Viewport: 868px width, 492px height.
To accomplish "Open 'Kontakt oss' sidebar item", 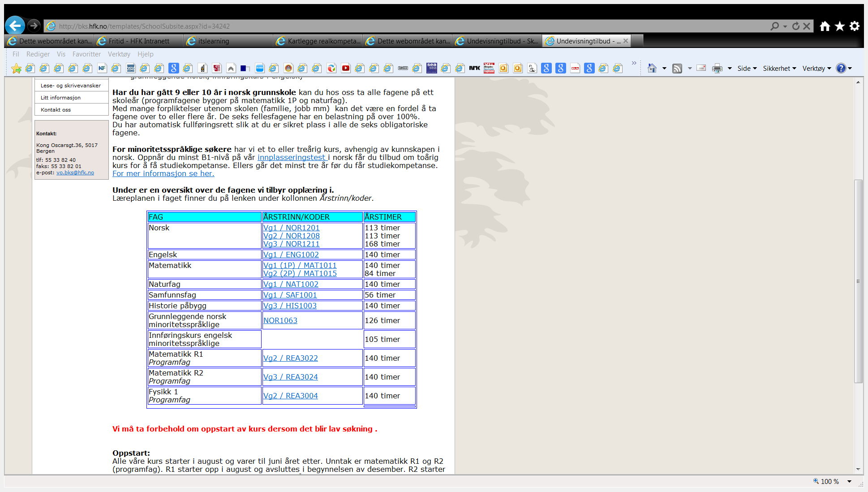I will tap(72, 110).
